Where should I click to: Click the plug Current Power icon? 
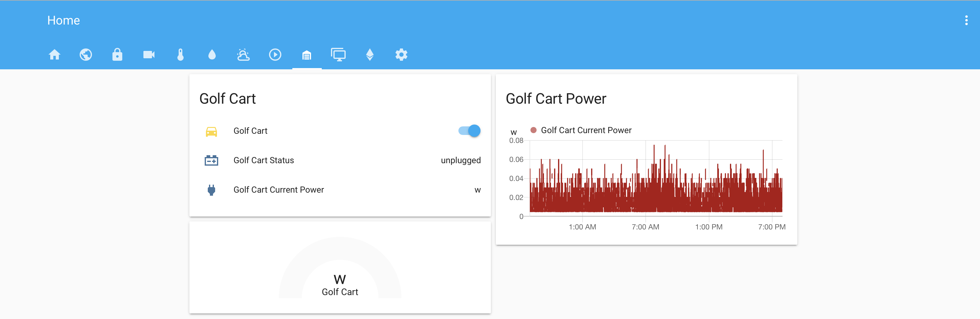[211, 190]
